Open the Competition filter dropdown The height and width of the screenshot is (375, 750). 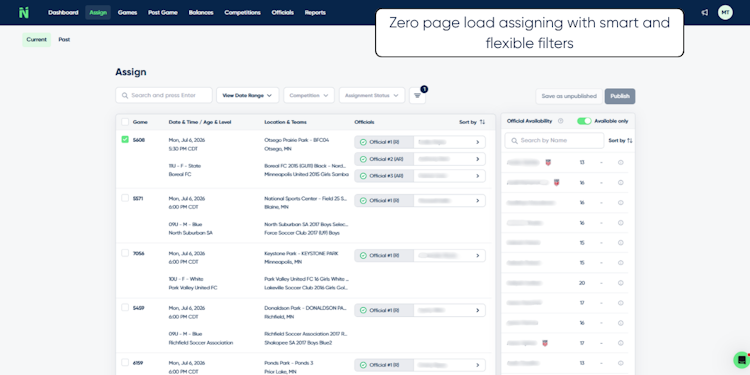(309, 96)
